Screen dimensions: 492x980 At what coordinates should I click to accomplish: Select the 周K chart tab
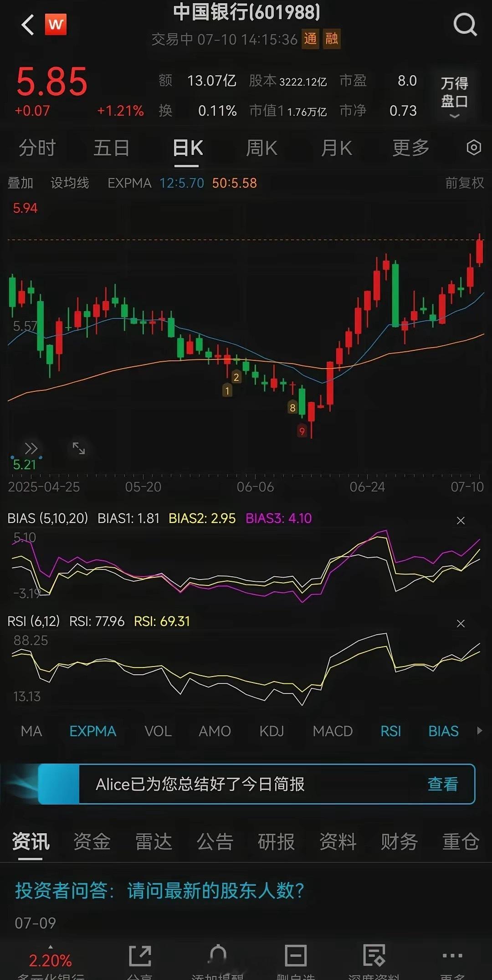(261, 148)
